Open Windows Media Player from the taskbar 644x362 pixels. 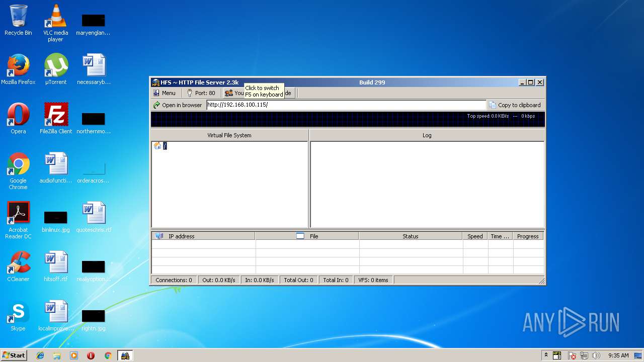pos(74,355)
